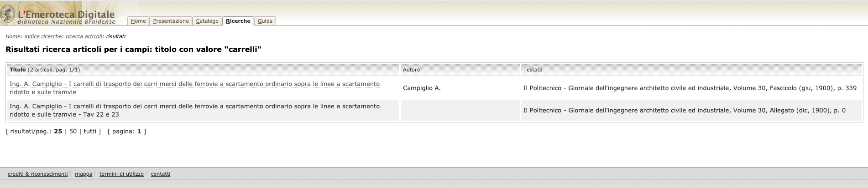Open the Catalogo tab
868x188 pixels.
(x=207, y=21)
